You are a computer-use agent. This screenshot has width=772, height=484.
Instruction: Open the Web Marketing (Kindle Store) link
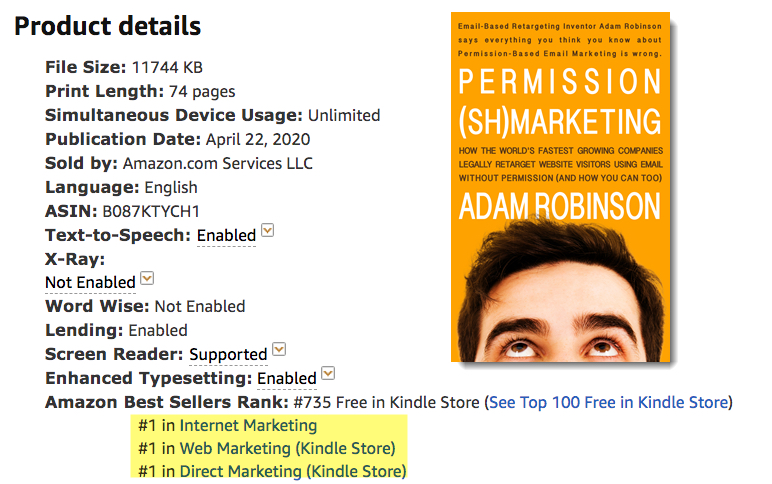[x=288, y=449]
